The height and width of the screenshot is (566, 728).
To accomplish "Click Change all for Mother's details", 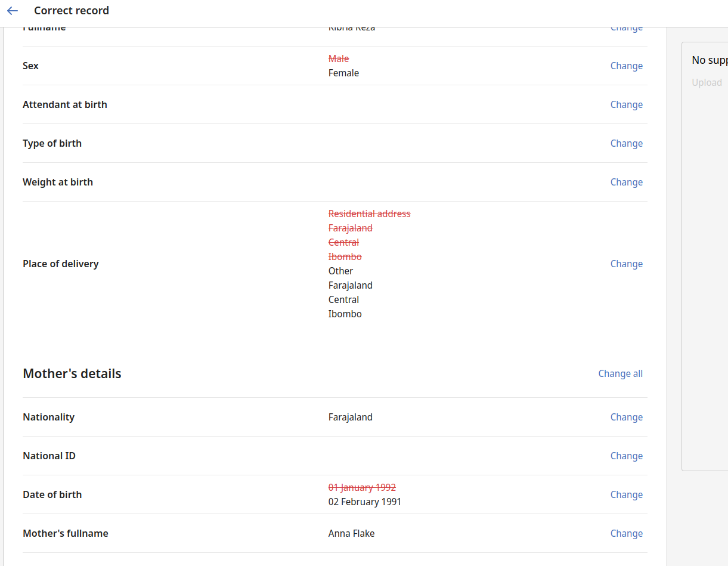I will coord(620,373).
